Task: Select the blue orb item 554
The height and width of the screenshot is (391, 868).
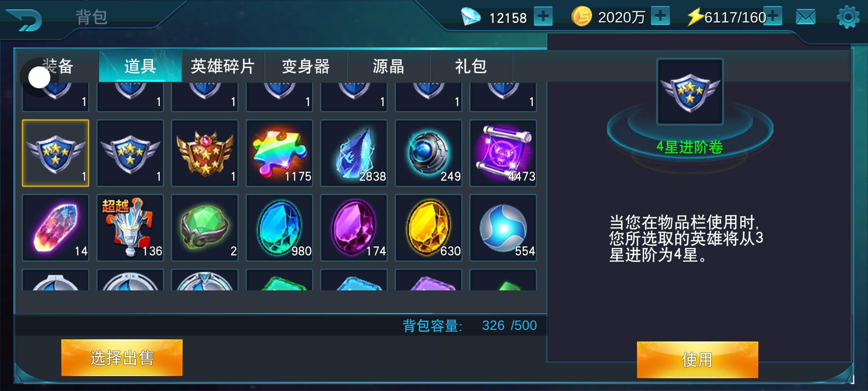Action: 503,228
